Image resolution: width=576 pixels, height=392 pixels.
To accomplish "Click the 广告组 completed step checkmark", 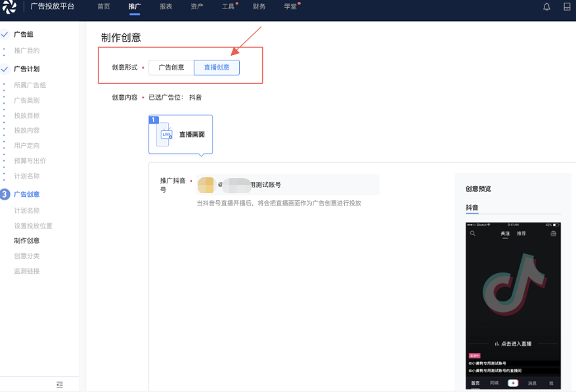I will click(x=5, y=35).
